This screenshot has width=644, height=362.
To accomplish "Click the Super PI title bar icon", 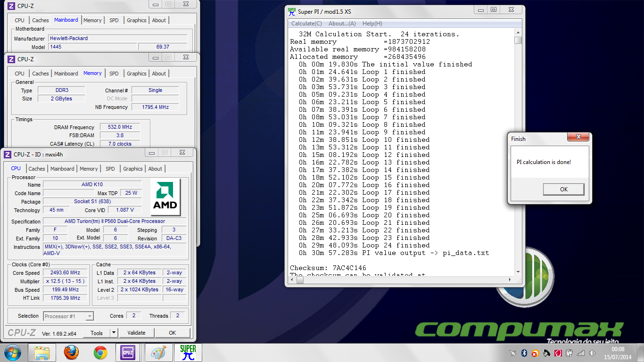I will click(292, 11).
